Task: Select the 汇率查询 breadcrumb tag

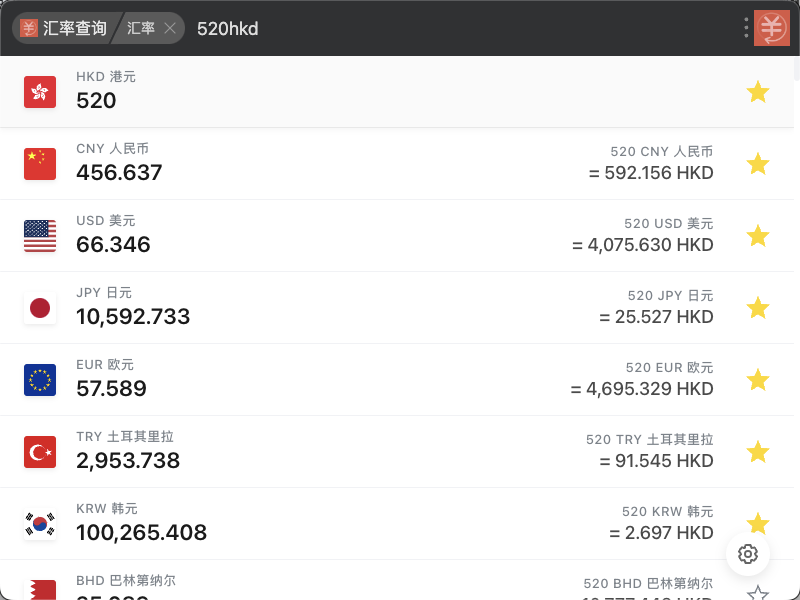Action: tap(65, 28)
